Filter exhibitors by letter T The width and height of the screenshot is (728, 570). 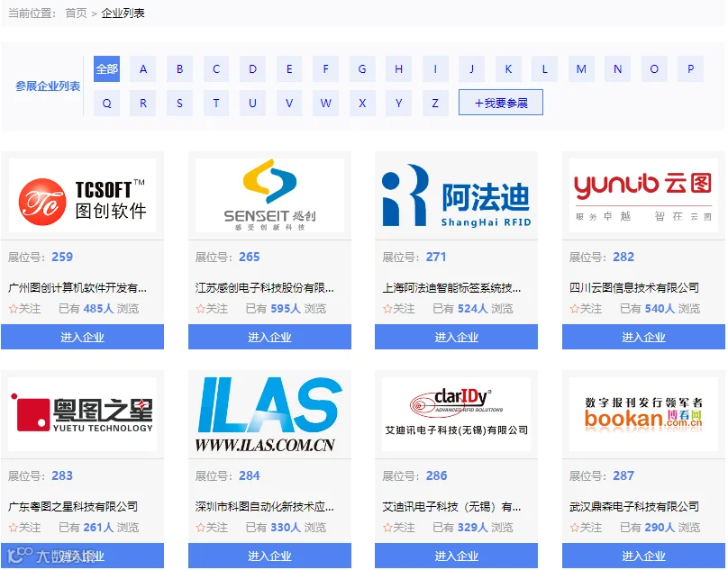point(216,103)
